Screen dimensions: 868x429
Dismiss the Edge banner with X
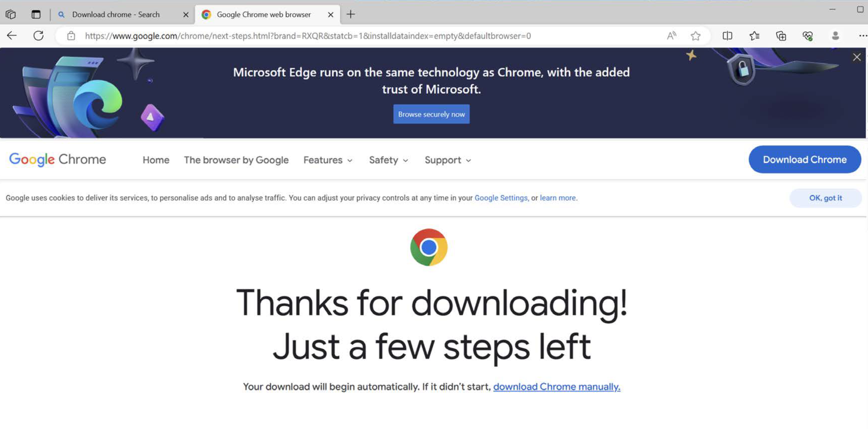857,57
